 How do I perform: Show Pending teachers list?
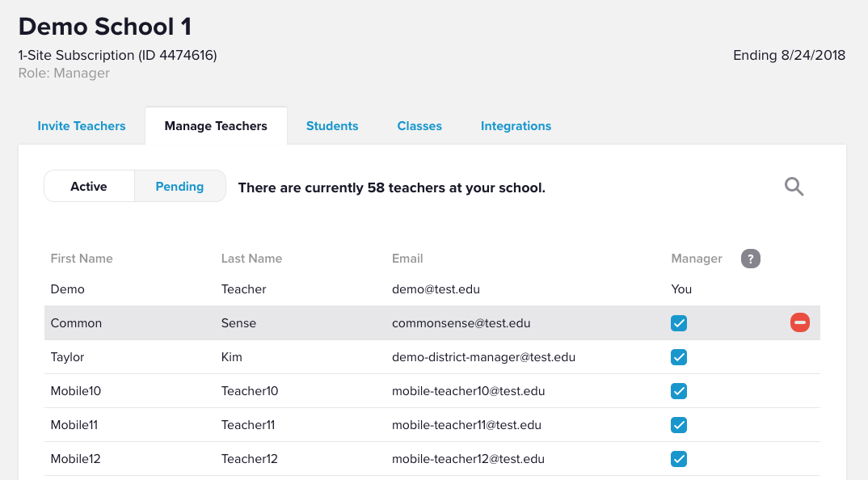179,187
